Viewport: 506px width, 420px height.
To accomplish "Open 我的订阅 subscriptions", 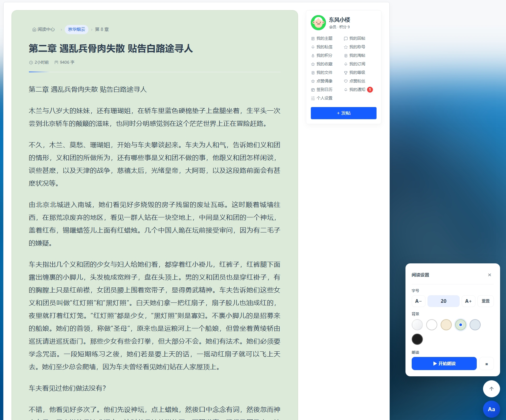I will [x=355, y=64].
